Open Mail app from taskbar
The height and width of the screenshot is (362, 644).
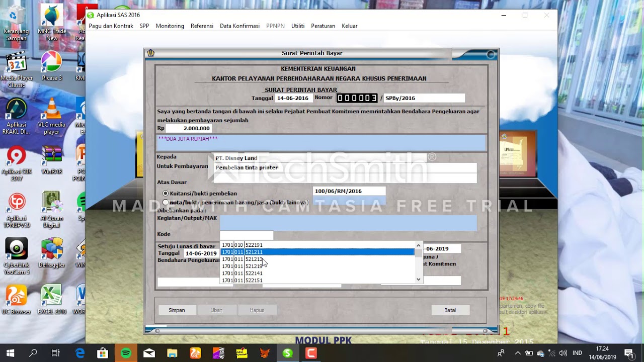pyautogui.click(x=149, y=353)
